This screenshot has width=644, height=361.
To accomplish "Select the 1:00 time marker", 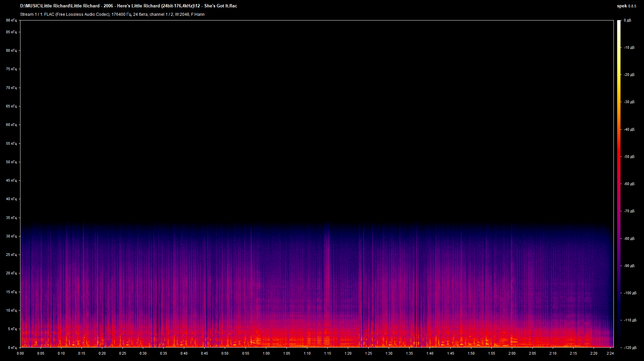I will pyautogui.click(x=266, y=353).
